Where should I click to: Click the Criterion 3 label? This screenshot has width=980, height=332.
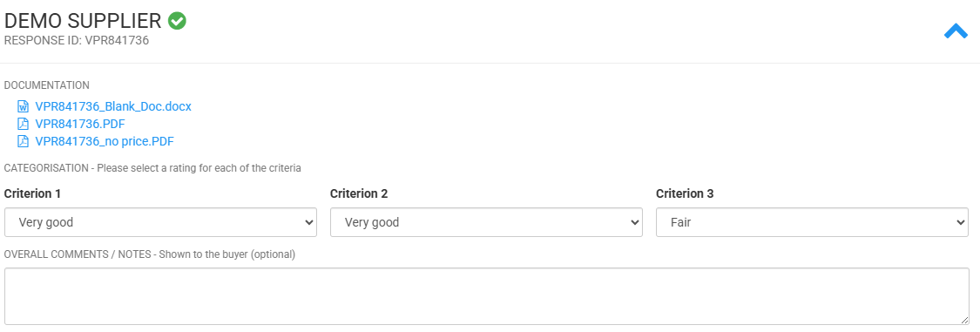(685, 193)
